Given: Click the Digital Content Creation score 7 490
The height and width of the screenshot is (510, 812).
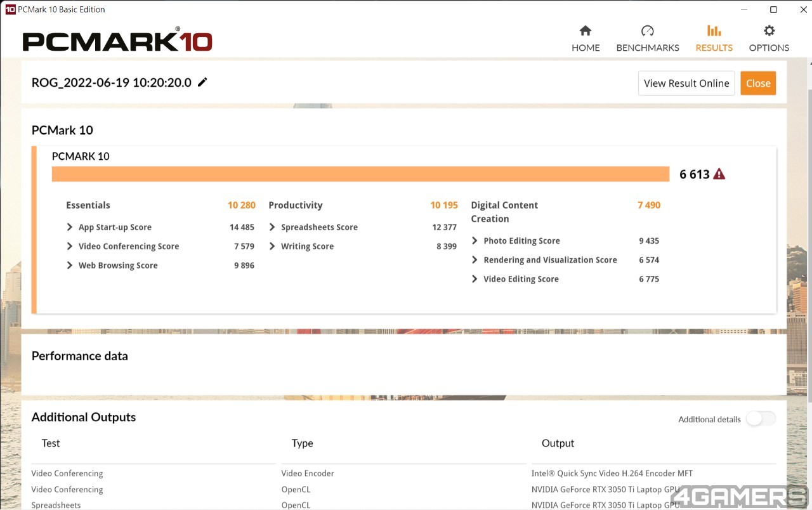Looking at the screenshot, I should (x=649, y=205).
